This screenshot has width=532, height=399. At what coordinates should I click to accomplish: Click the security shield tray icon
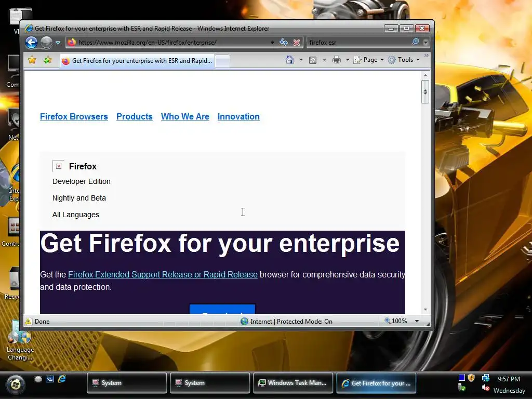point(471,378)
